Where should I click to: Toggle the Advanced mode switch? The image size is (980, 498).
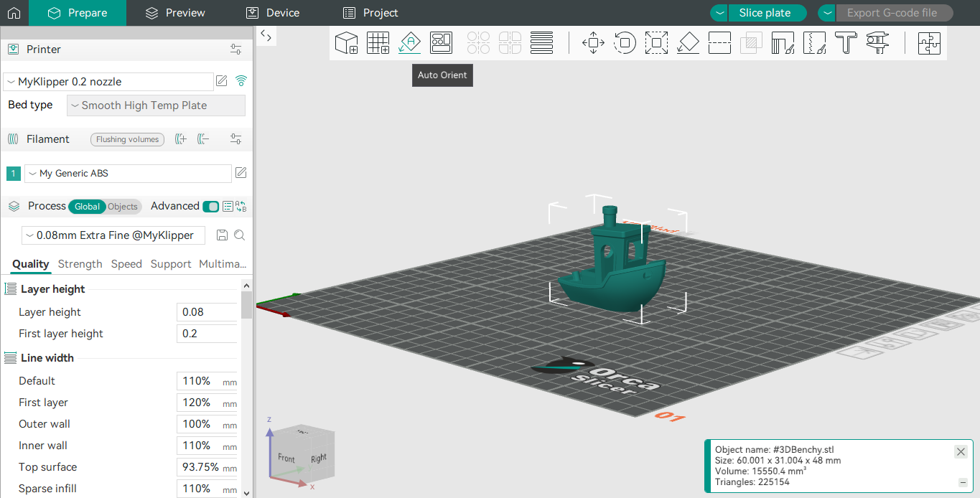pos(210,207)
